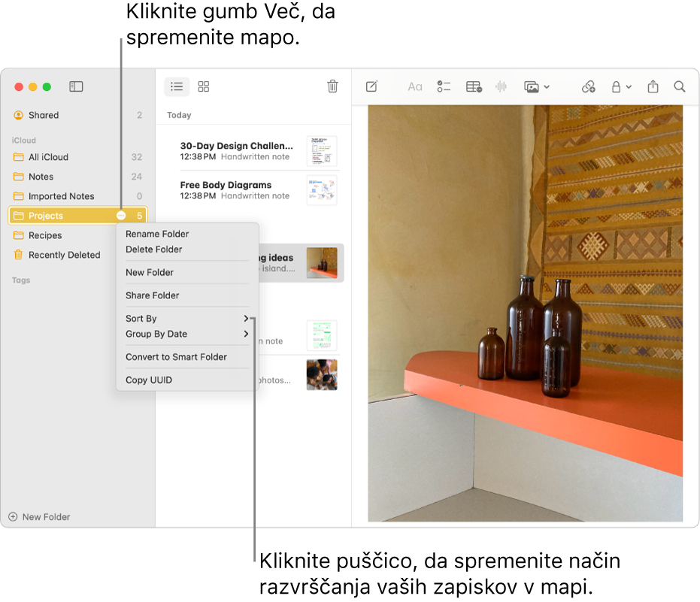700x602 pixels.
Task: Switch to list view of notes
Action: tap(177, 86)
